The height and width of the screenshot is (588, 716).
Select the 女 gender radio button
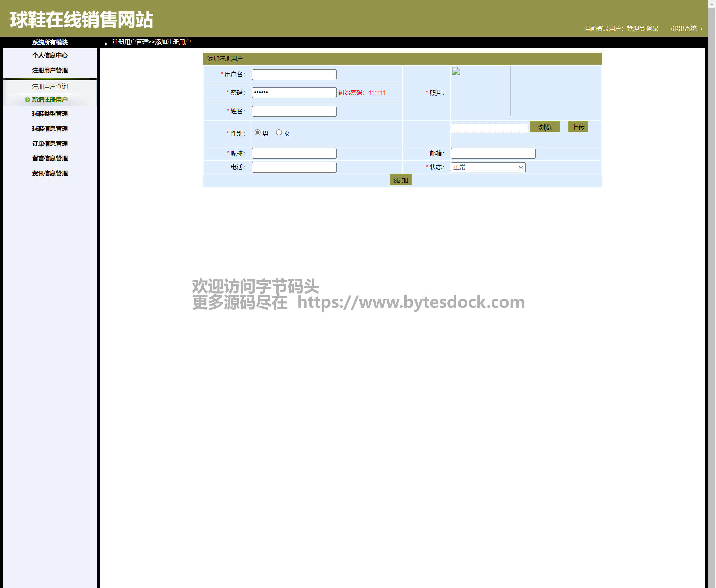coord(279,133)
